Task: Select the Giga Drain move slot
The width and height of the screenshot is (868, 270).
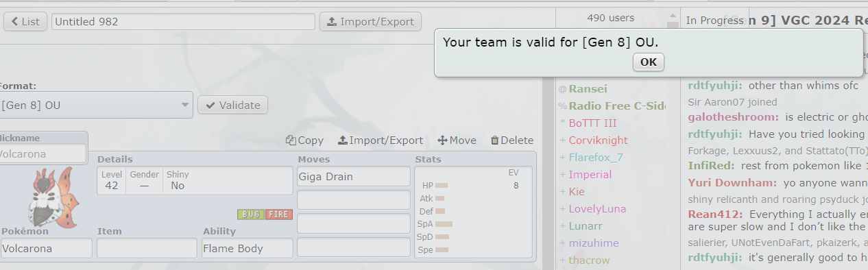Action: (x=353, y=176)
